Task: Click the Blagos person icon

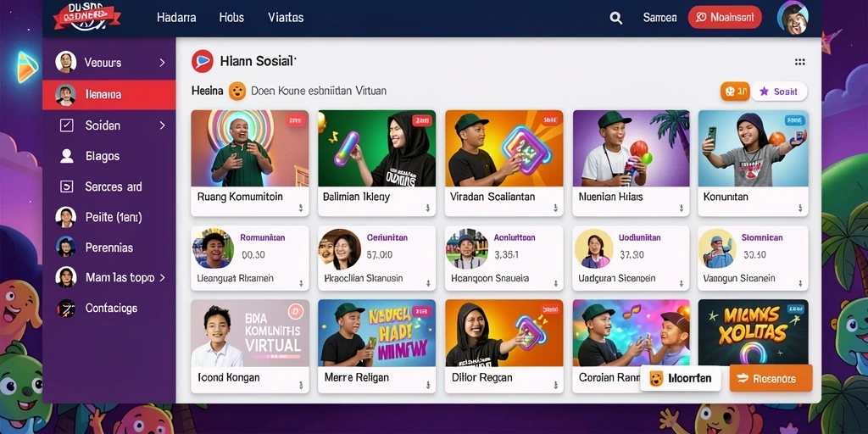Action: pos(66,156)
